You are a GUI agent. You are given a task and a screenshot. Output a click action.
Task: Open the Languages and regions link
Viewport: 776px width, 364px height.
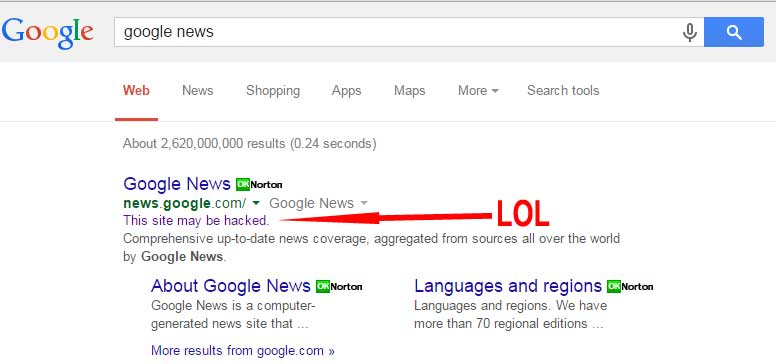(x=508, y=286)
